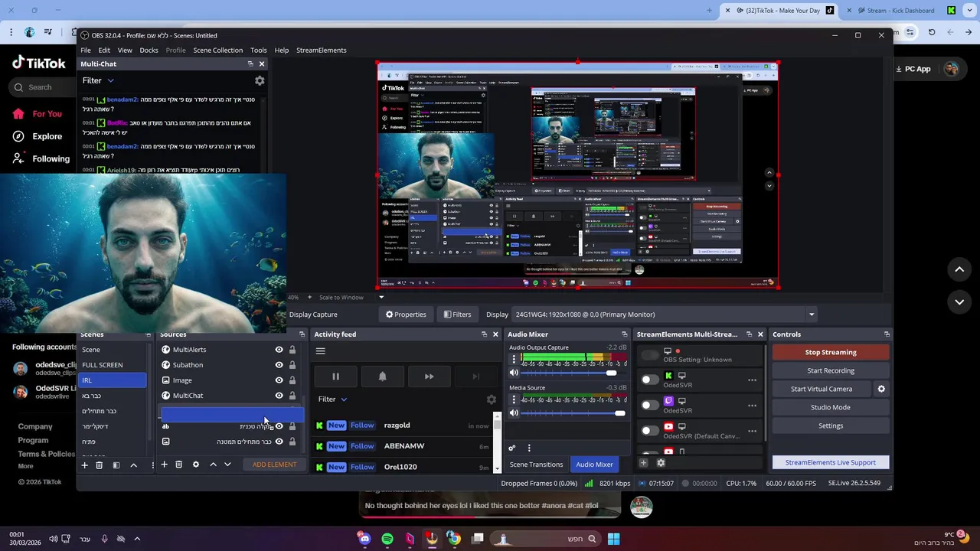Image resolution: width=980 pixels, height=551 pixels.
Task: Move selected source up in Sources list
Action: click(x=213, y=465)
